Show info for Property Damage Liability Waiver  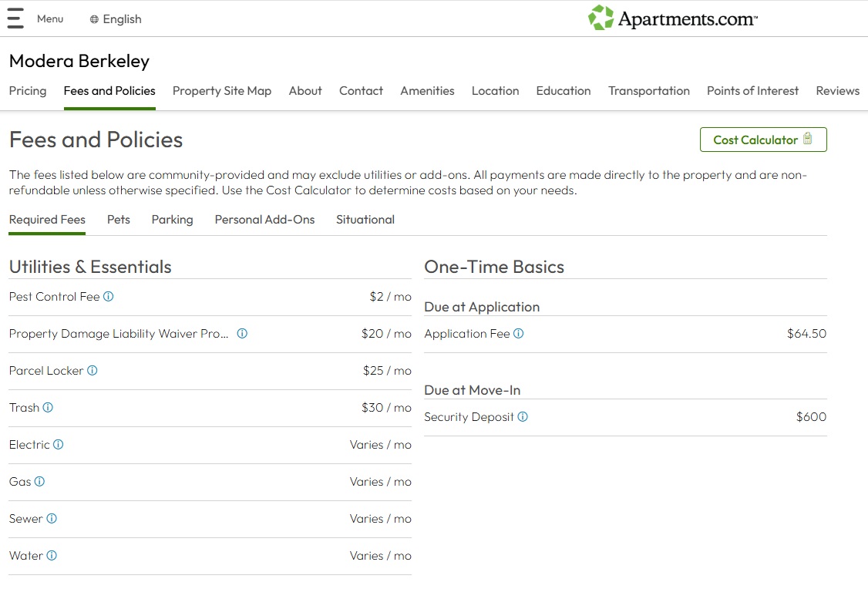(x=242, y=334)
